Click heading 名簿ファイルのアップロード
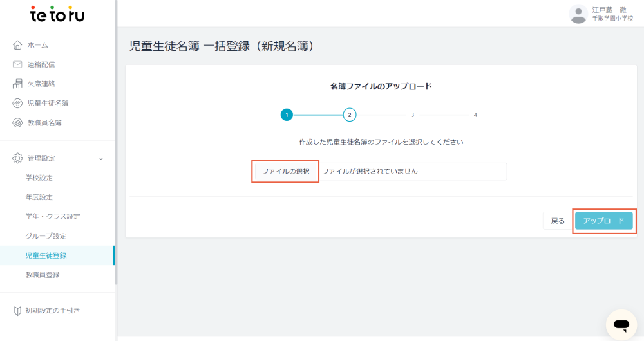This screenshot has height=341, width=644. point(381,87)
